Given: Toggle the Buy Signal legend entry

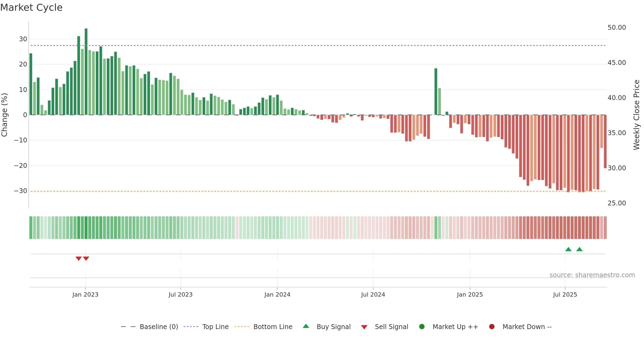Looking at the screenshot, I should (327, 327).
